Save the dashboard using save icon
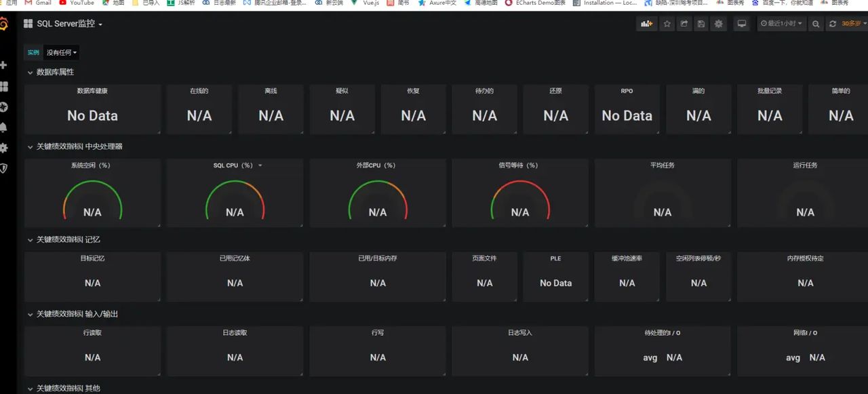The width and height of the screenshot is (868, 394). pyautogui.click(x=701, y=23)
